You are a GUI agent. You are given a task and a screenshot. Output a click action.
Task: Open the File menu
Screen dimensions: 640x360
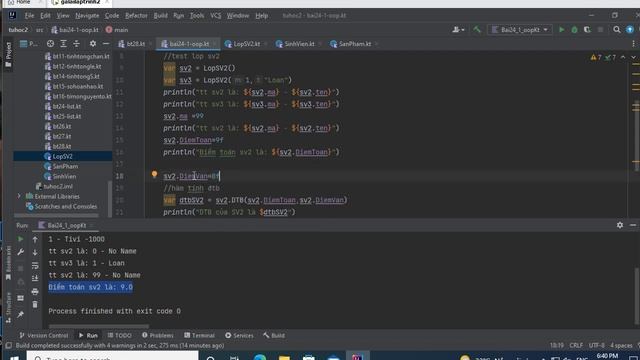click(29, 16)
